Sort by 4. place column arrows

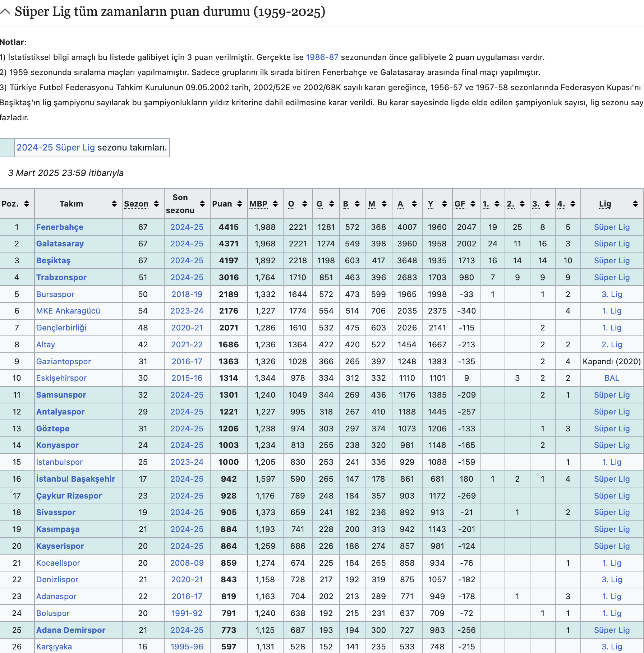coord(573,204)
